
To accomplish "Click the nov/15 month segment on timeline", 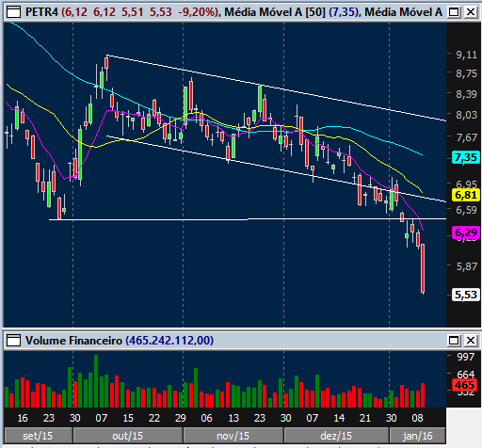I will [233, 436].
